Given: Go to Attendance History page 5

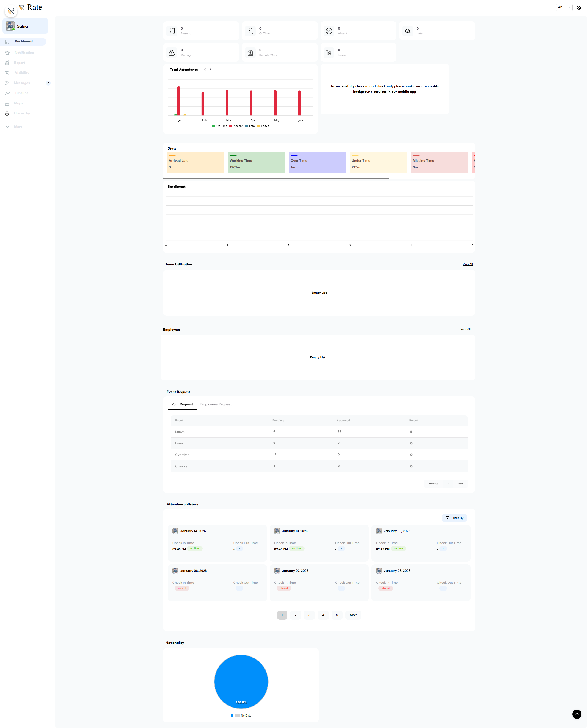Looking at the screenshot, I should click(x=337, y=615).
